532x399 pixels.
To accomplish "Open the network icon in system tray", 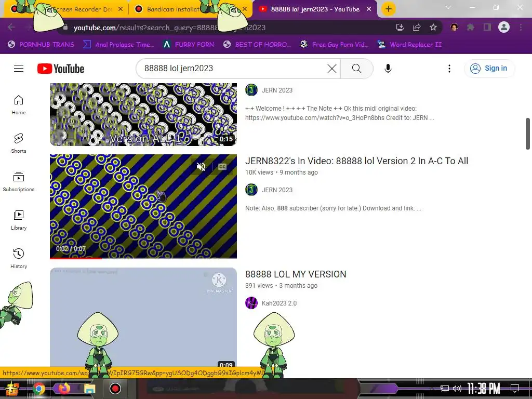I will [x=445, y=389].
